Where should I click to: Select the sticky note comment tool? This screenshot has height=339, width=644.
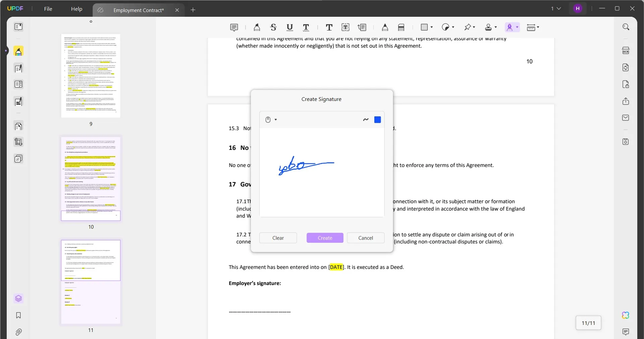[234, 27]
